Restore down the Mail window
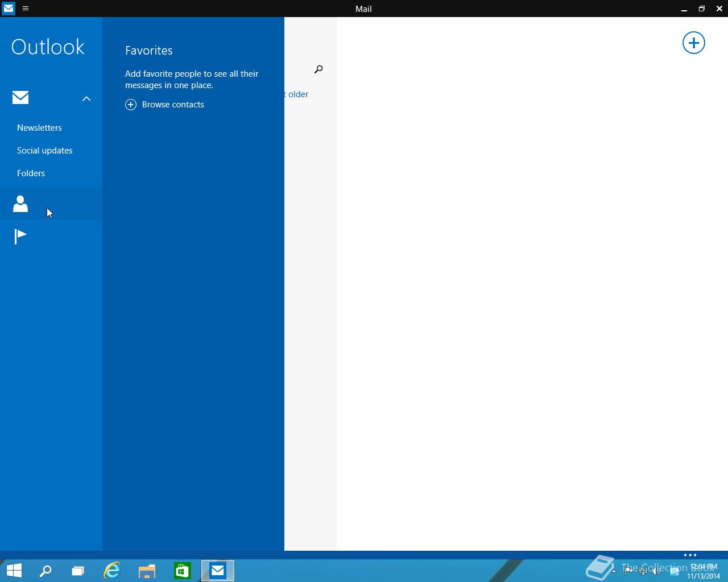This screenshot has height=582, width=728. pos(702,9)
